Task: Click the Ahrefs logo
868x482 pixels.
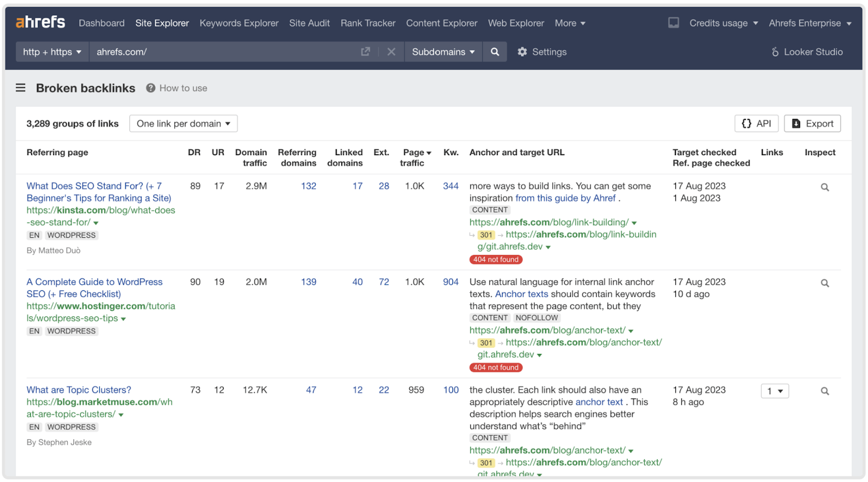Action: click(40, 22)
